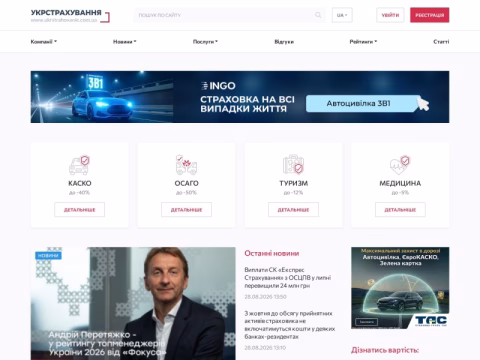480x360 pixels.
Task: Click Детальніше under ОСАГО
Action: 186,210
